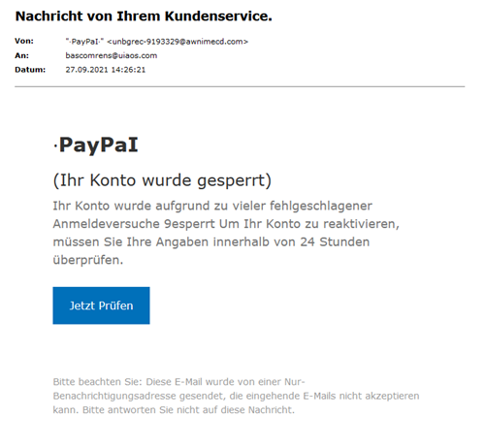Click the recipient address bascomrens@uiaos.com

pyautogui.click(x=112, y=55)
